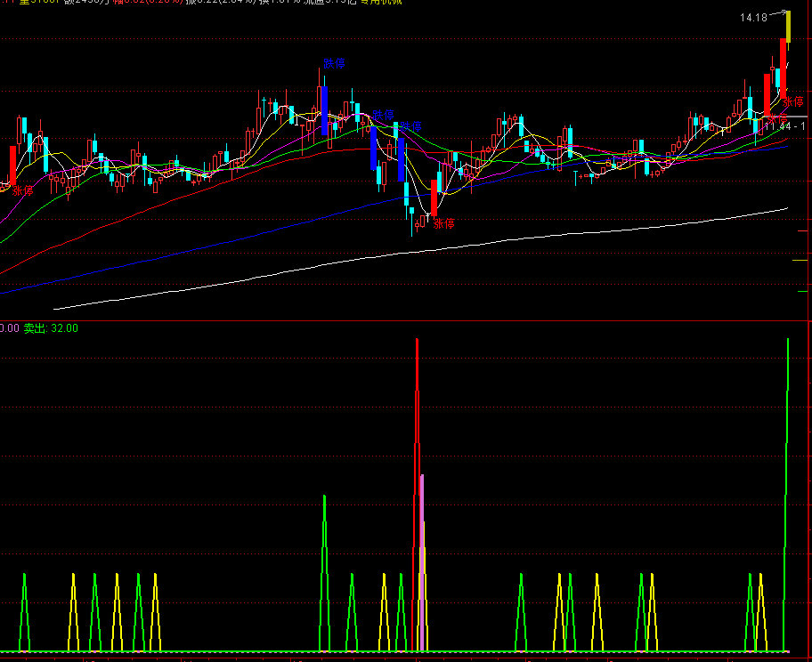Click the tallest red spike in the indicator panel
Image resolution: width=812 pixels, height=662 pixels.
click(x=417, y=495)
